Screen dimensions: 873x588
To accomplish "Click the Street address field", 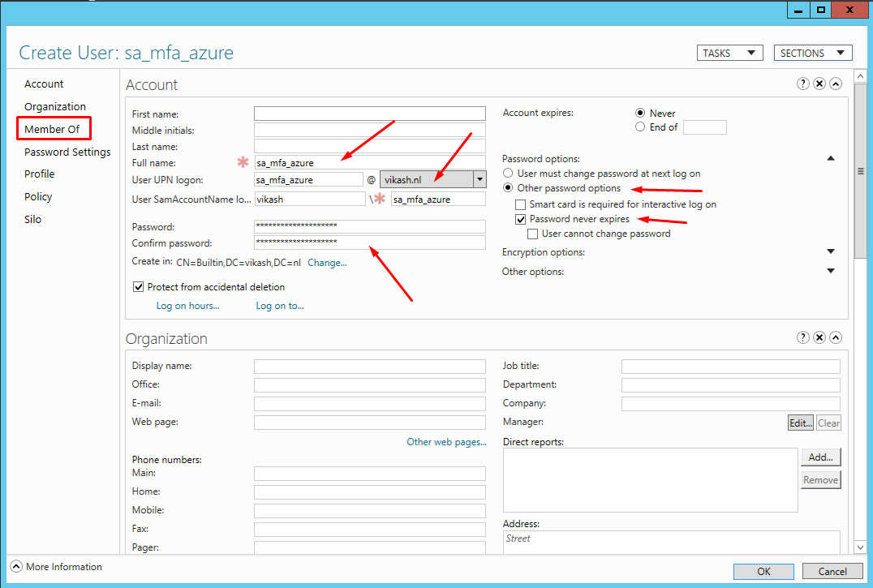I will click(x=672, y=542).
